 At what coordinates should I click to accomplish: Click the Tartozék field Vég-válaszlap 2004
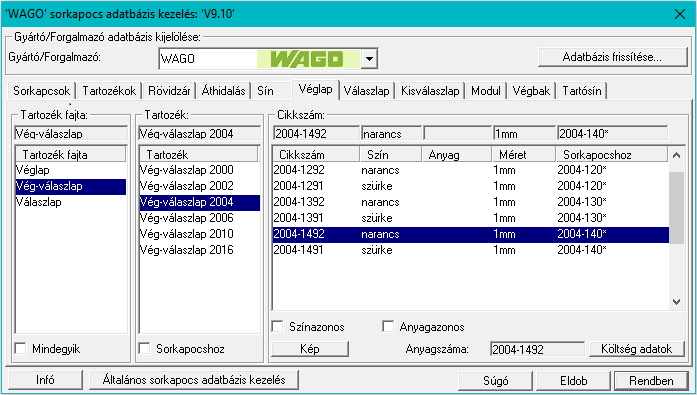pyautogui.click(x=200, y=133)
